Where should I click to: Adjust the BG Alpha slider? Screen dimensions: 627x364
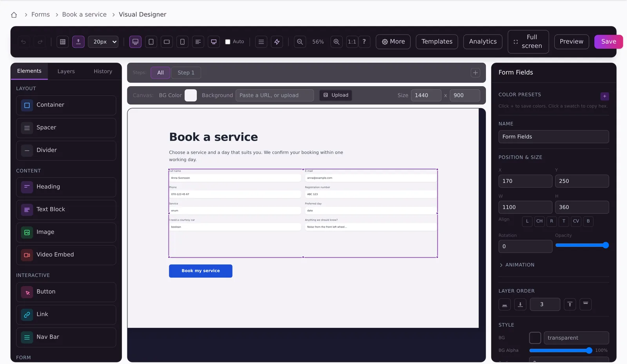point(561,351)
